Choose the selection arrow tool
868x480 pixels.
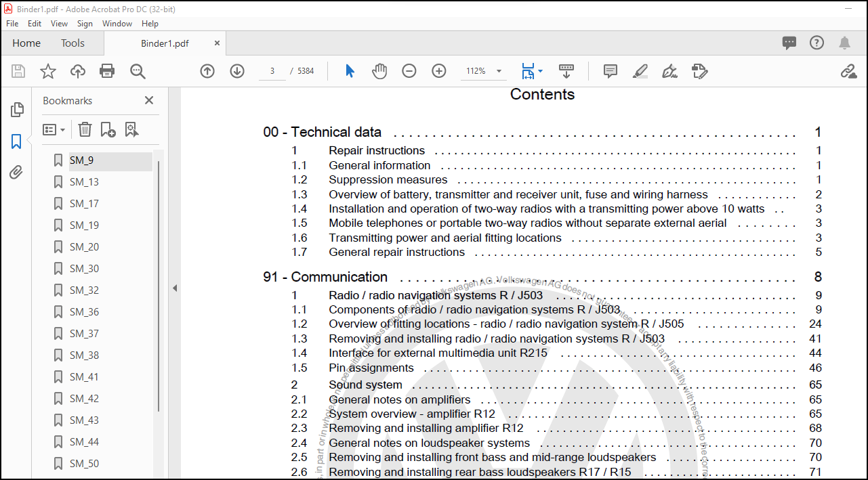coord(350,71)
